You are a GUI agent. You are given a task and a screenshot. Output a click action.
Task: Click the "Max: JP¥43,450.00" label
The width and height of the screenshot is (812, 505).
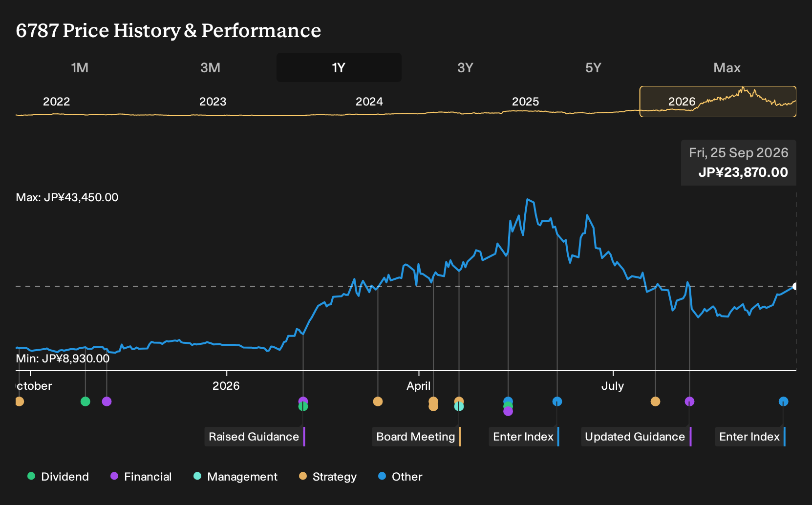tap(67, 197)
